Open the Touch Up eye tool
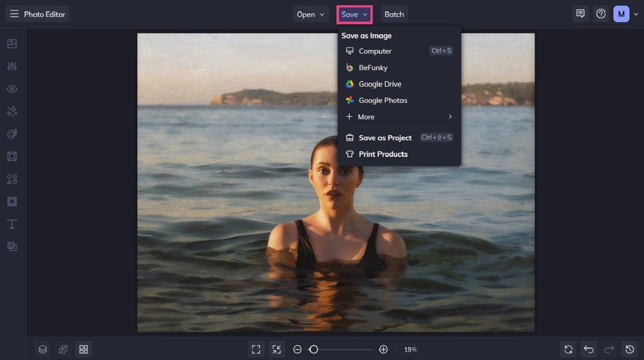Viewport: 644px width, 360px height. pos(12,89)
